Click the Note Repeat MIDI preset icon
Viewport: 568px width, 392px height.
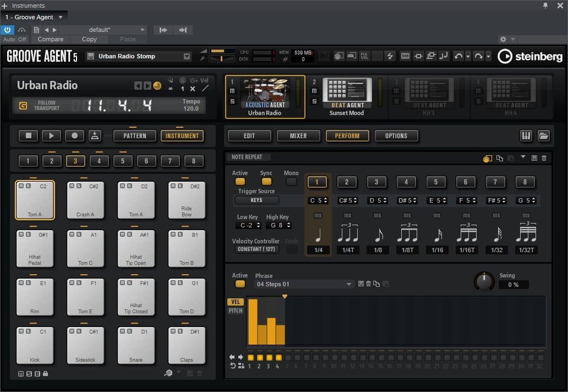coord(487,159)
